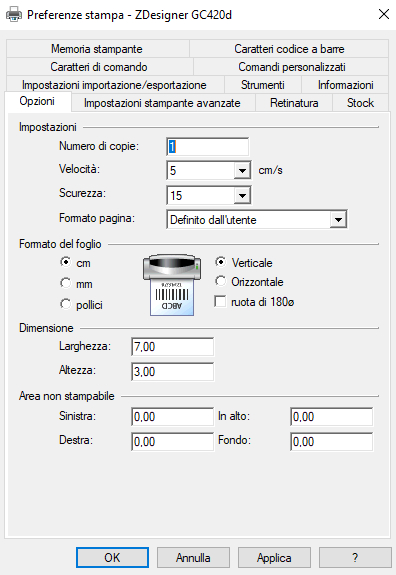Click the label printer preview image
This screenshot has height=575, width=396.
click(172, 285)
